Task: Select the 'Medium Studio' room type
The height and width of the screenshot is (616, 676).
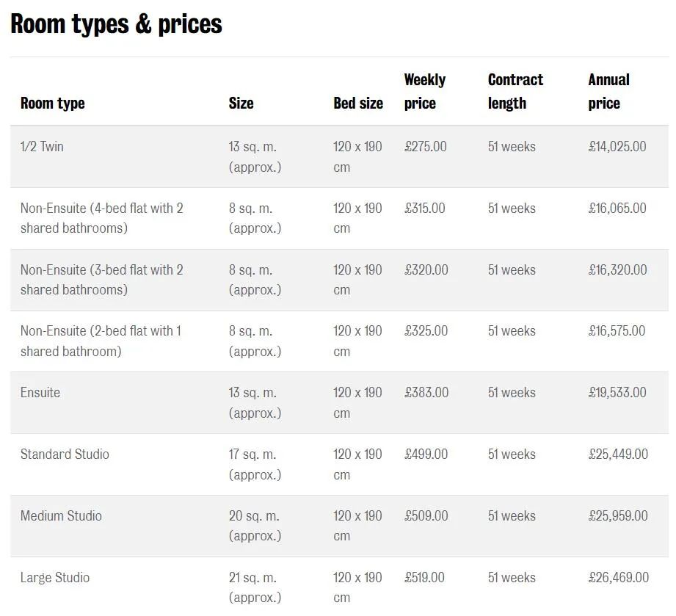Action: 61,516
